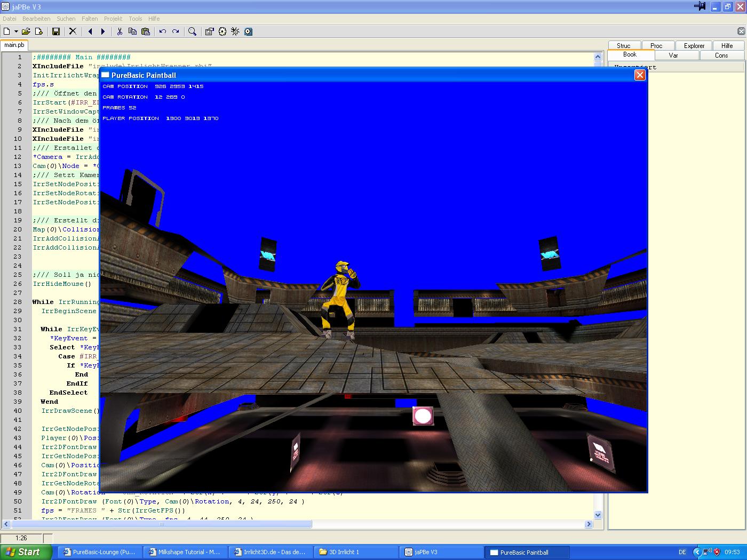Click the gear compile icon

[222, 31]
